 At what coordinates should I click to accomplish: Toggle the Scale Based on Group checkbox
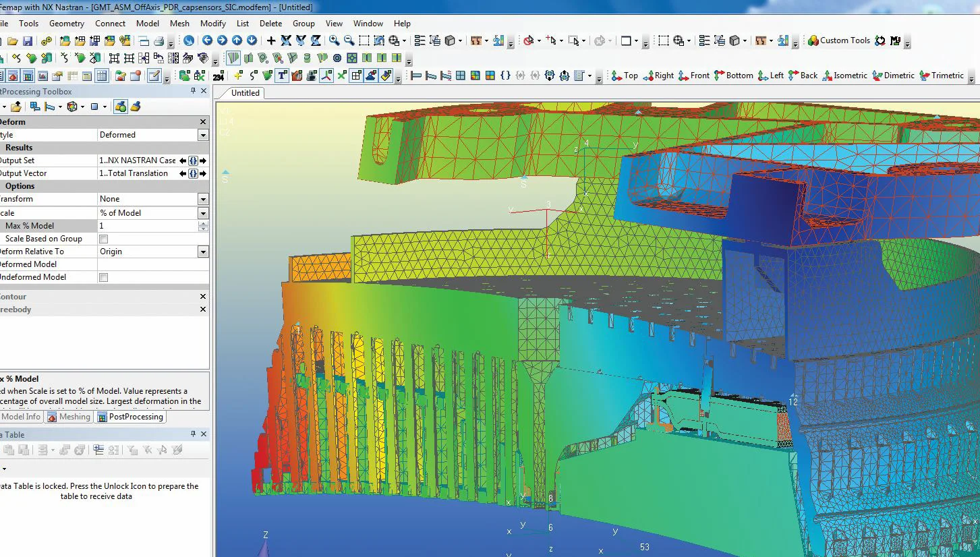pyautogui.click(x=103, y=239)
